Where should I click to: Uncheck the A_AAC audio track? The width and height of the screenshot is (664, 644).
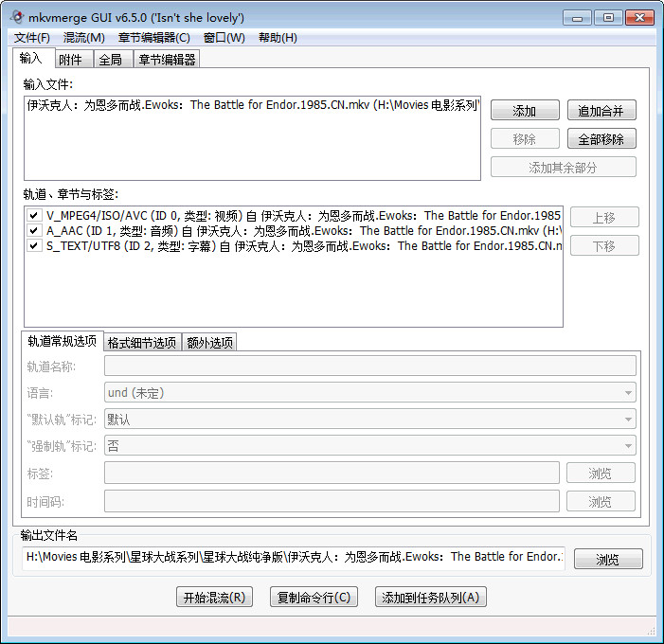pyautogui.click(x=33, y=230)
